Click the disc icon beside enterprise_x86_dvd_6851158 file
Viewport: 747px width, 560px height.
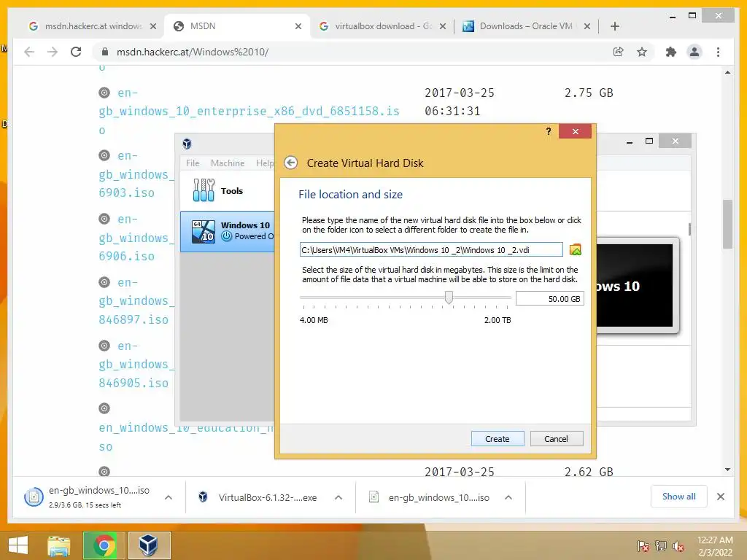(x=104, y=93)
